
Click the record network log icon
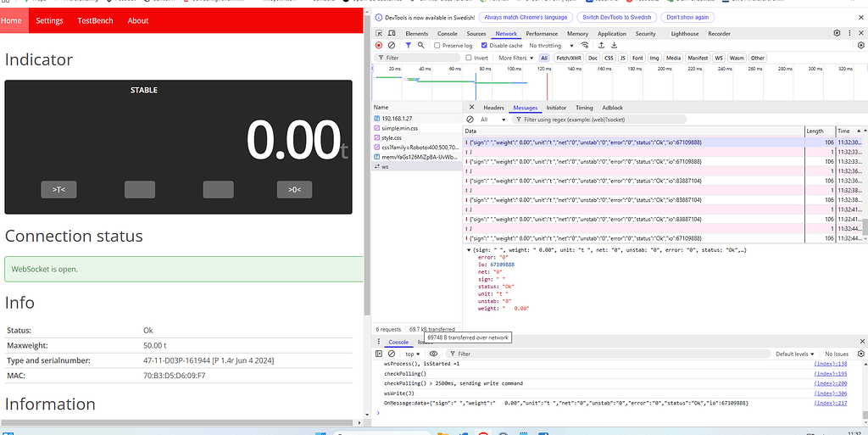(379, 46)
